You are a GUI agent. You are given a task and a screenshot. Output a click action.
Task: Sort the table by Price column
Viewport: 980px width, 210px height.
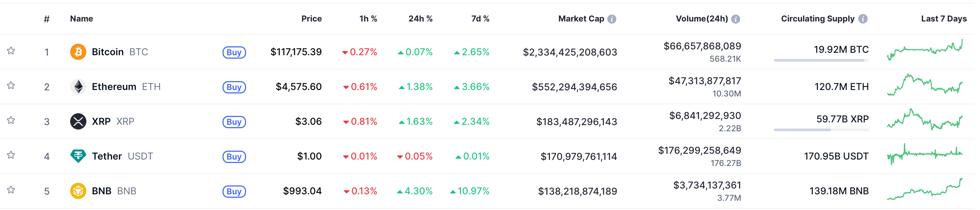[x=311, y=19]
